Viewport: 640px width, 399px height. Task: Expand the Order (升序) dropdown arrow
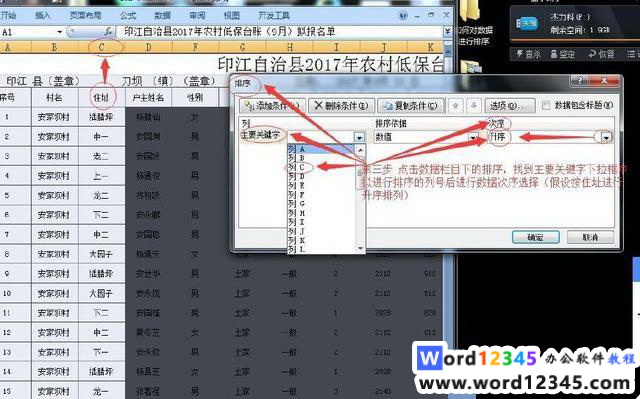point(606,137)
